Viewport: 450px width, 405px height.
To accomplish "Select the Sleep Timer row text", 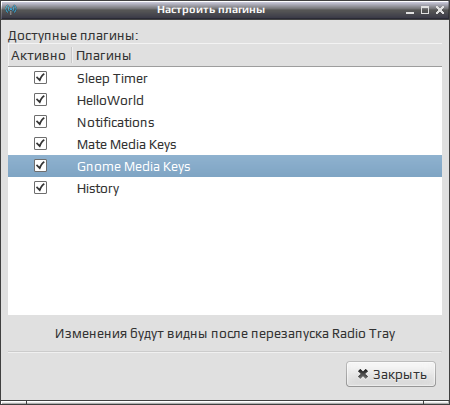I will coord(112,79).
